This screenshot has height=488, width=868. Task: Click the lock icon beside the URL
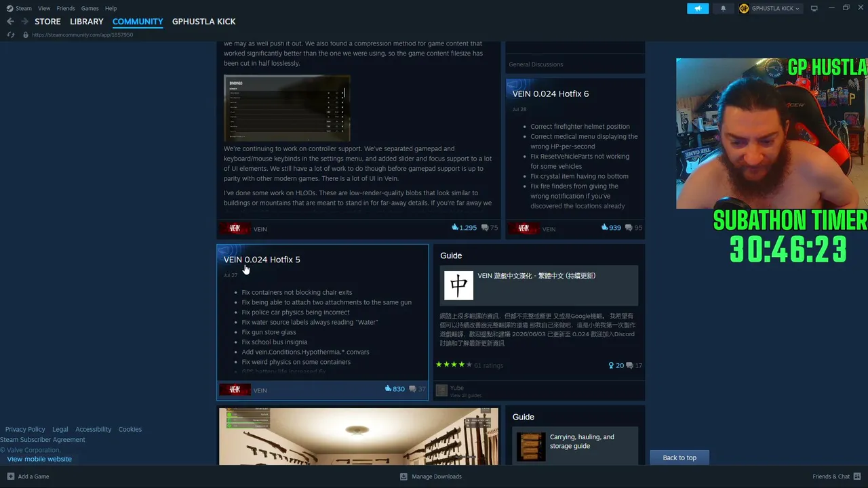click(26, 35)
